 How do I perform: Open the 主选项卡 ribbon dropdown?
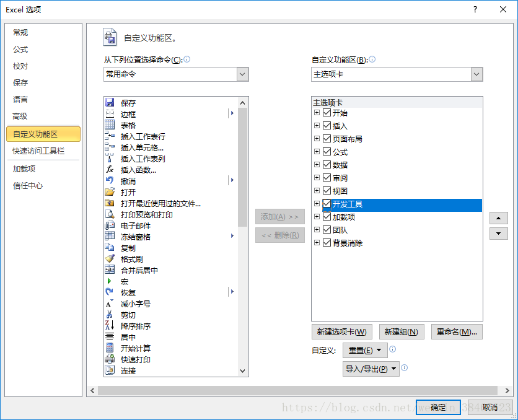point(476,74)
